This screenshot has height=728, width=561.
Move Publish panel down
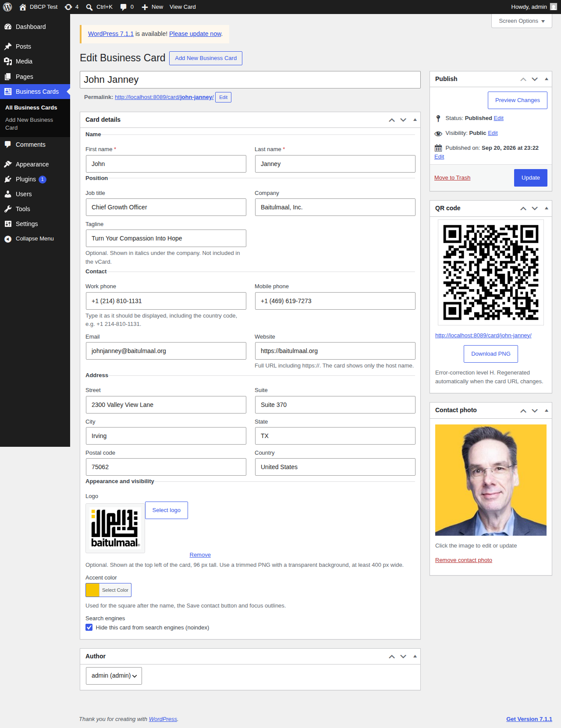point(535,79)
